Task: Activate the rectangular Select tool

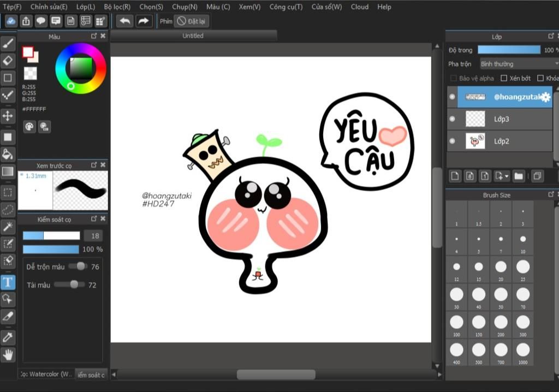Action: click(8, 193)
